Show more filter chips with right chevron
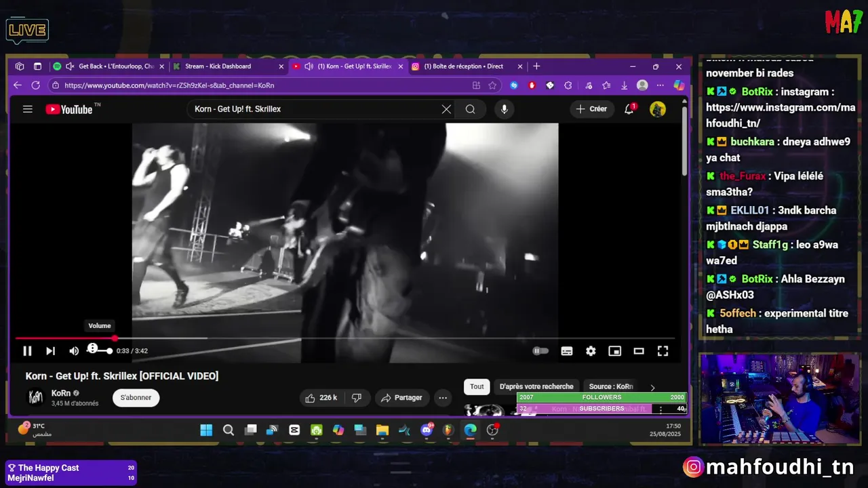The width and height of the screenshot is (868, 488). click(x=652, y=388)
